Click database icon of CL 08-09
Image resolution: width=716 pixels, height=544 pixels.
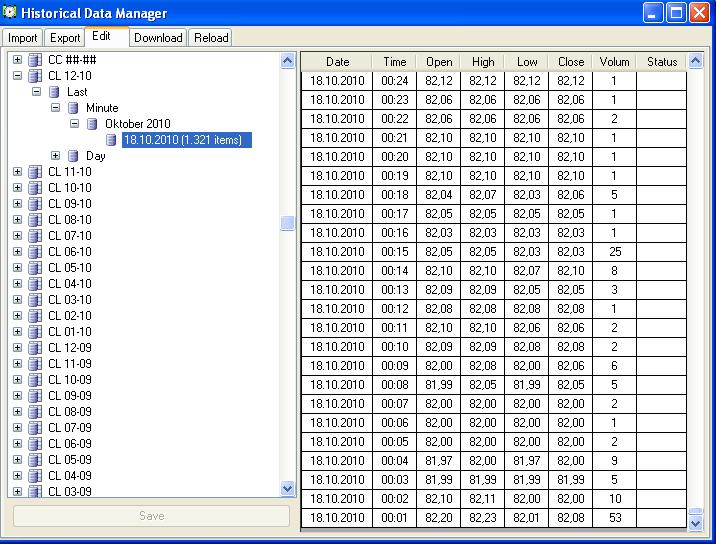pos(35,412)
